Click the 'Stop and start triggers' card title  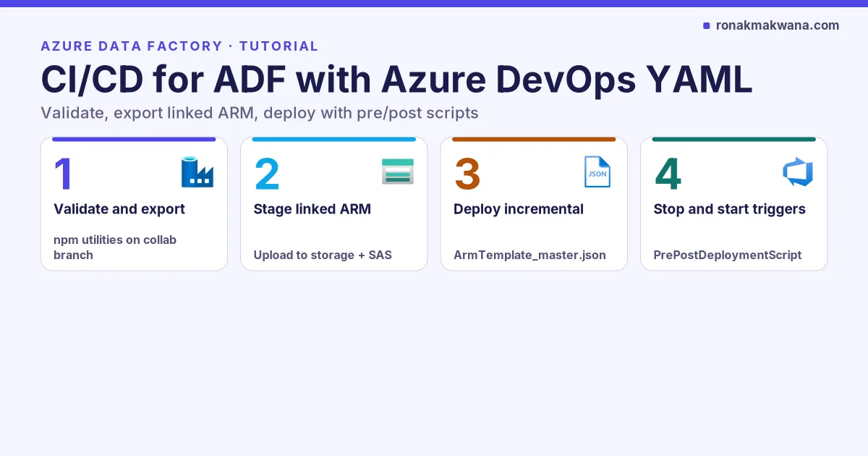tap(729, 209)
